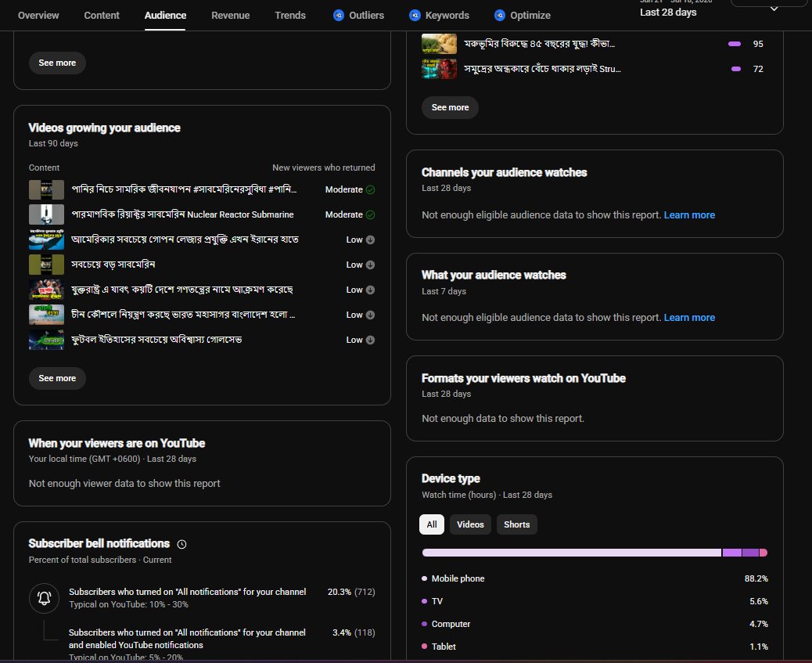Open video titled পারমাণবিক রিয়াক্টর সাবমেরিন Nuclear Reactor Submarine

coord(182,214)
